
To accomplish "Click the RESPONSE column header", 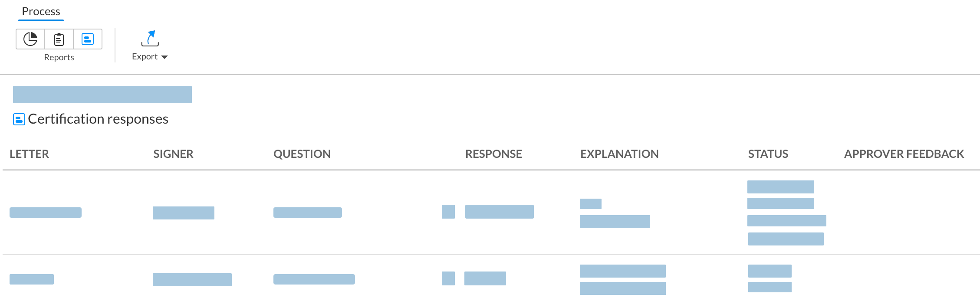I will point(493,154).
